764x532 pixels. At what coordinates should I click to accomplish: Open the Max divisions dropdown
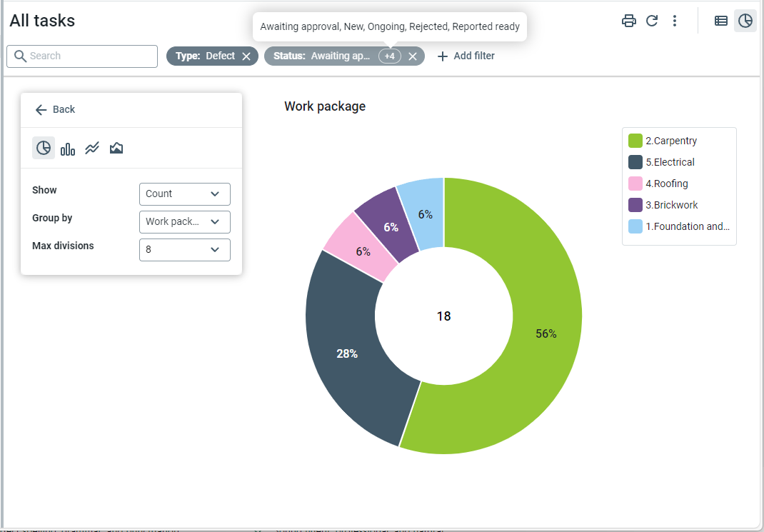184,250
